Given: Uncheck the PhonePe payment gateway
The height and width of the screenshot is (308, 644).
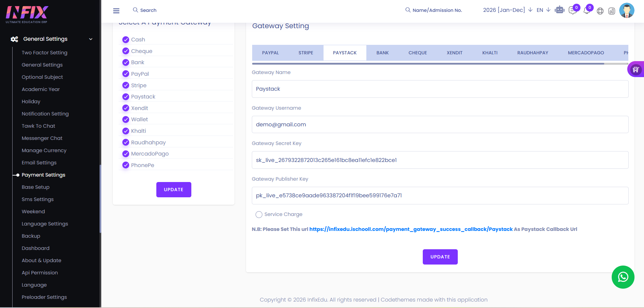Looking at the screenshot, I should coord(126,165).
